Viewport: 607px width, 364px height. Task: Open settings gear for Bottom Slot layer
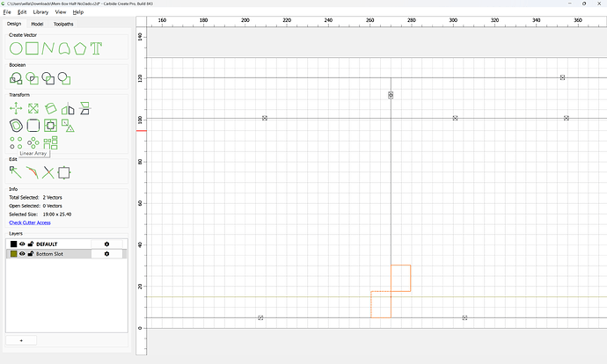pyautogui.click(x=106, y=254)
